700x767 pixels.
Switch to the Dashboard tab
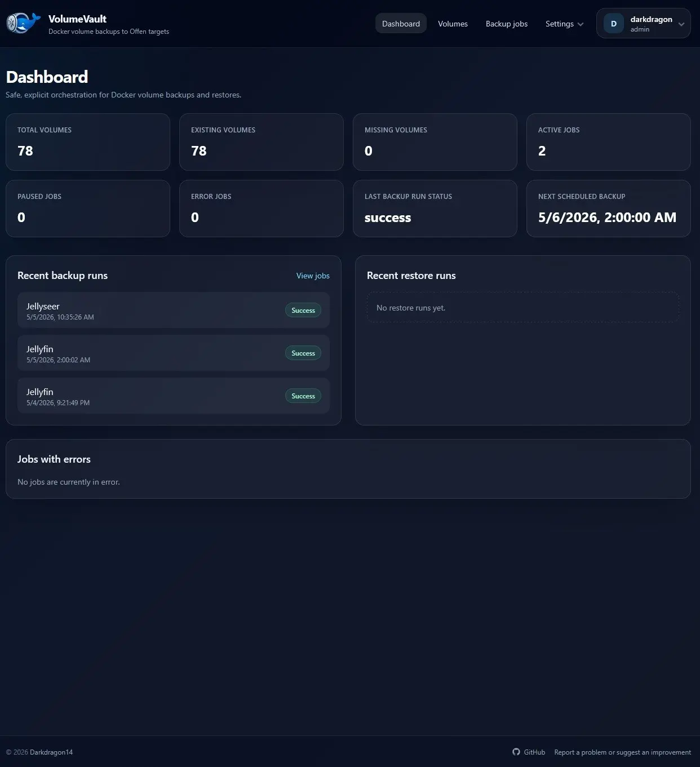(401, 24)
